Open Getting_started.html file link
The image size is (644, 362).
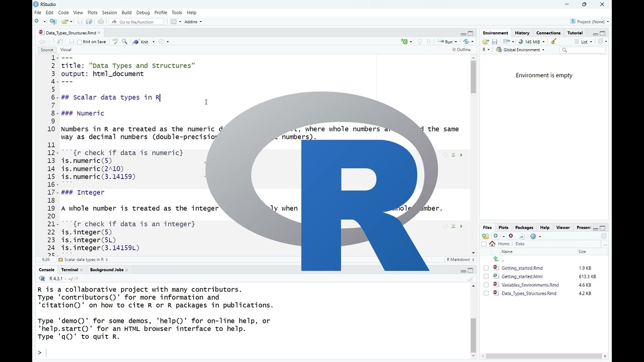pyautogui.click(x=522, y=277)
